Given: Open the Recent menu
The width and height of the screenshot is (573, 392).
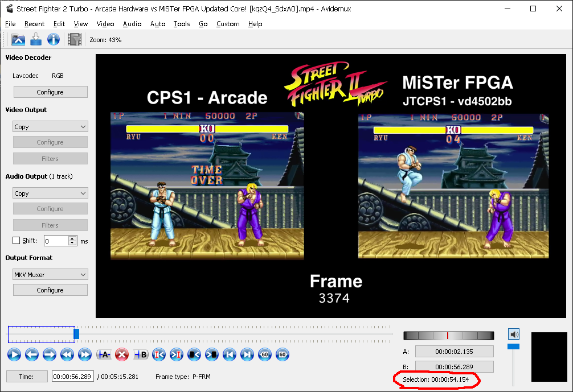Looking at the screenshot, I should tap(34, 24).
